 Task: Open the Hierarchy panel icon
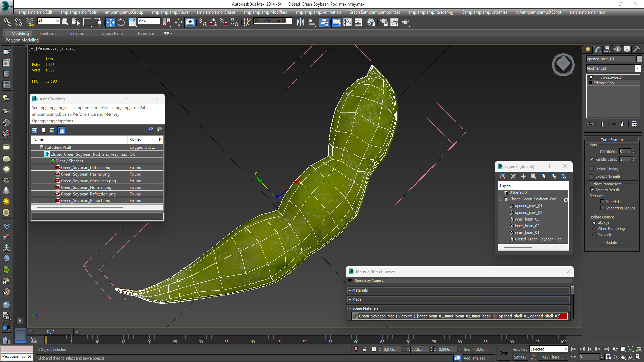click(607, 49)
